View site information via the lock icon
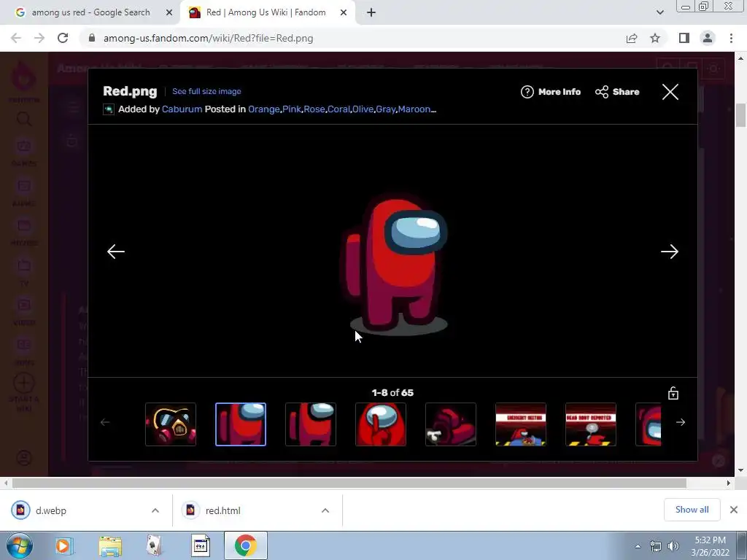The image size is (747, 560). click(92, 38)
